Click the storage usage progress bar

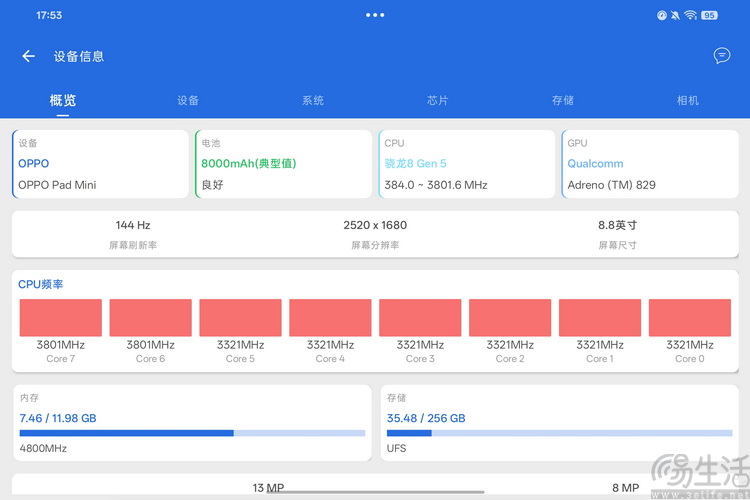point(559,433)
